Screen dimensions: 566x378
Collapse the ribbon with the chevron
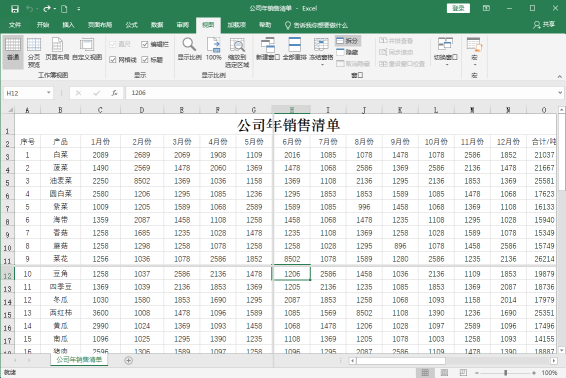(x=560, y=76)
